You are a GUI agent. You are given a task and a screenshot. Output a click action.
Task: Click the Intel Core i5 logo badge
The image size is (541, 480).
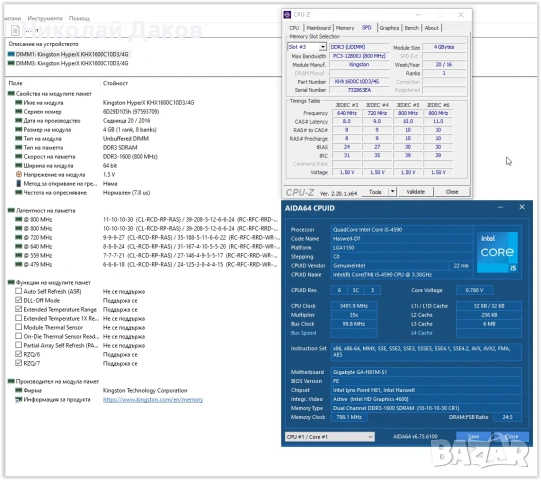pyautogui.click(x=497, y=252)
